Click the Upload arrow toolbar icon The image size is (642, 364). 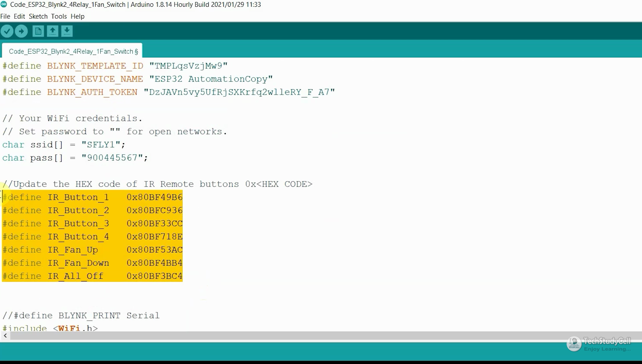[x=21, y=31]
